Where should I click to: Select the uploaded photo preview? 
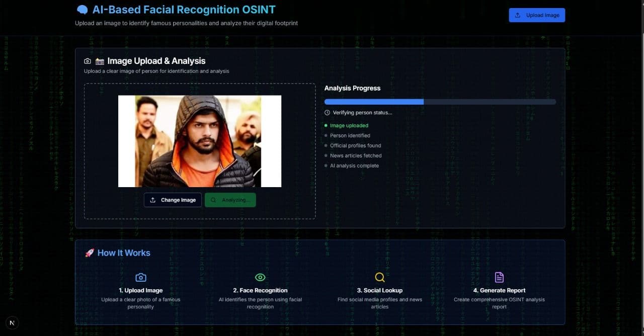pos(200,141)
